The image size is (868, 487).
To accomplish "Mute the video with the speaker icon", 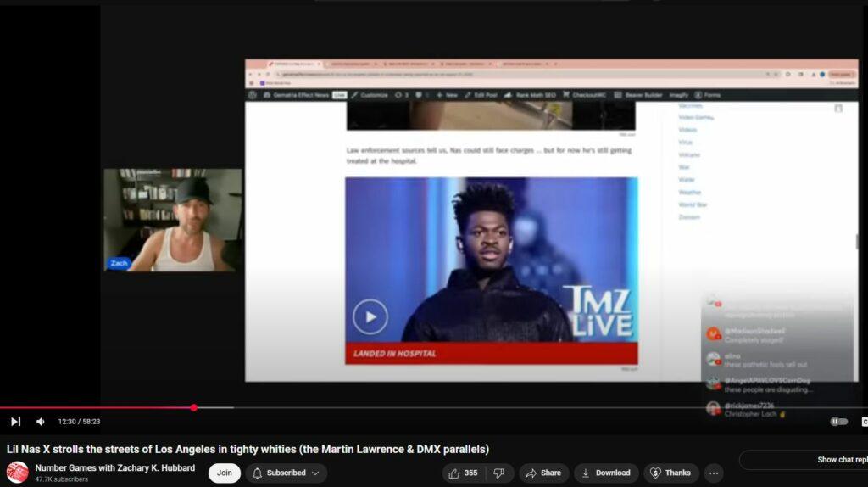I will point(41,422).
